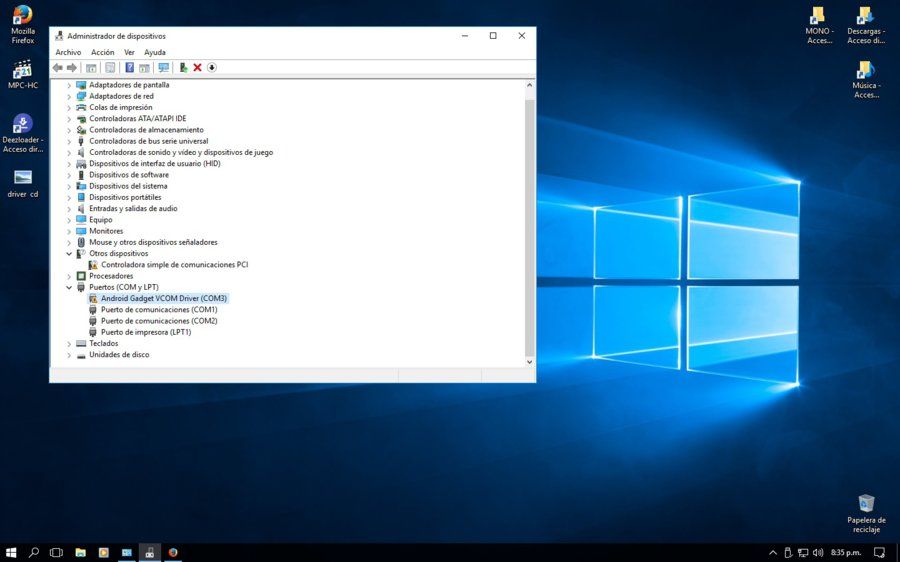Click the device icon of Android Gadget VCOM Driver
This screenshot has height=562, width=900.
(x=93, y=299)
